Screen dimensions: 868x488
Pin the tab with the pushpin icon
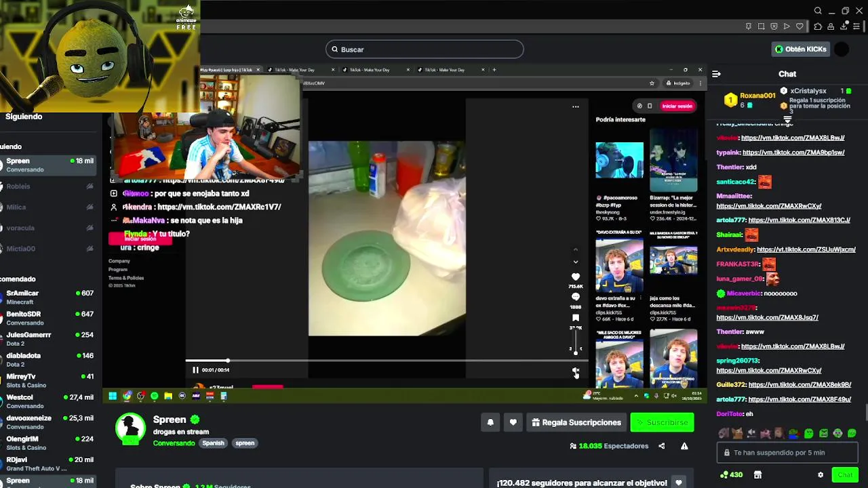(748, 26)
